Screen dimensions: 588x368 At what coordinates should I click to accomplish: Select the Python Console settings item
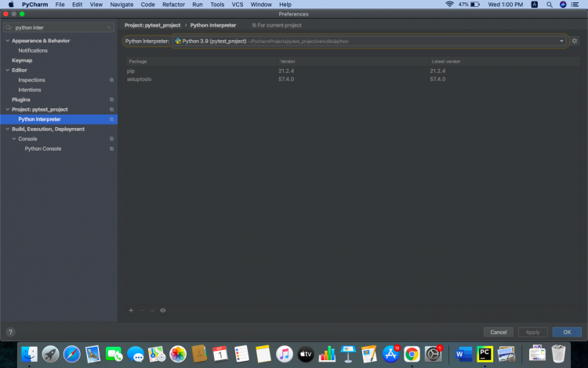click(43, 148)
